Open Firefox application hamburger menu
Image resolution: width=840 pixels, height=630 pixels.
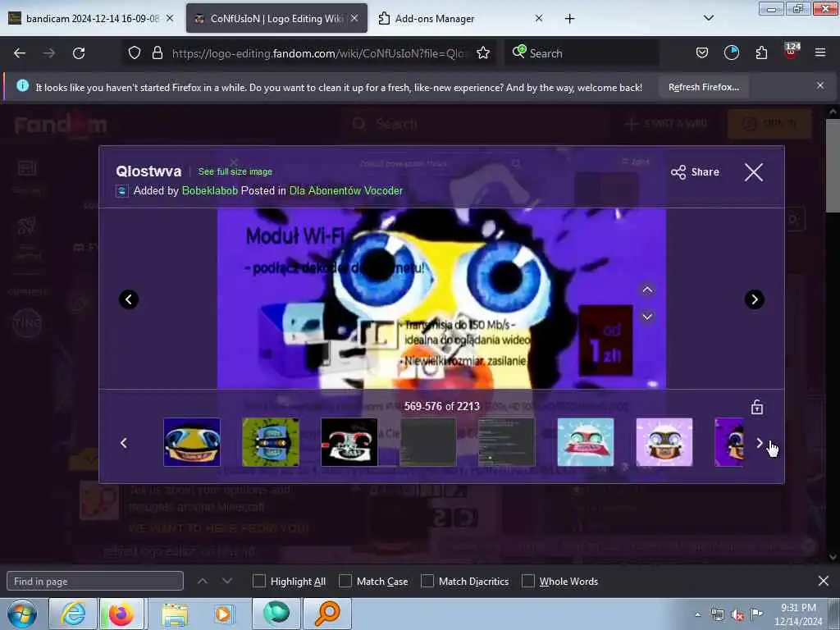pyautogui.click(x=820, y=52)
